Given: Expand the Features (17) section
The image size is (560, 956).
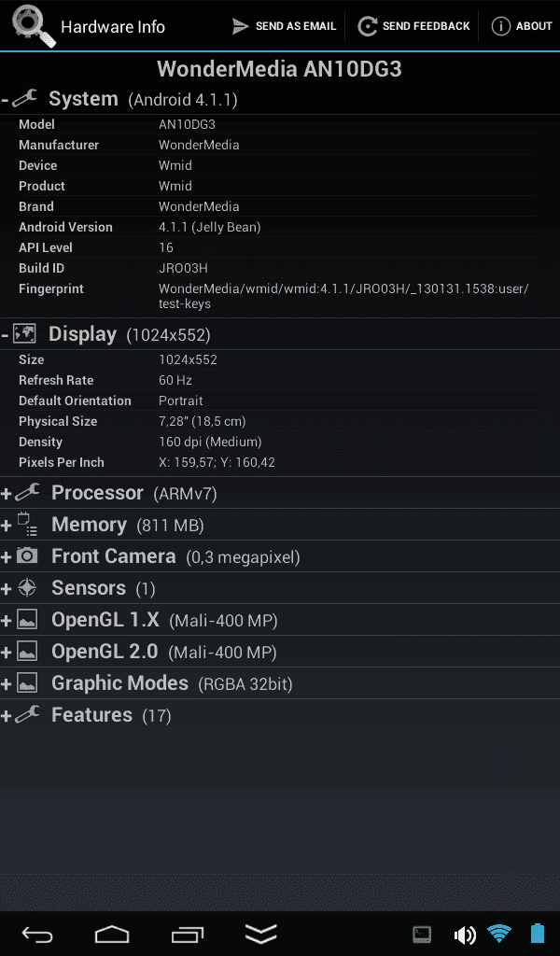Looking at the screenshot, I should click(280, 714).
